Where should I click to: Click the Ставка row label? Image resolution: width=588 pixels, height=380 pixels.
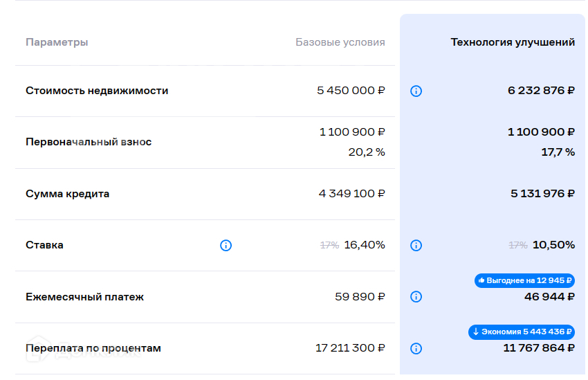point(44,245)
